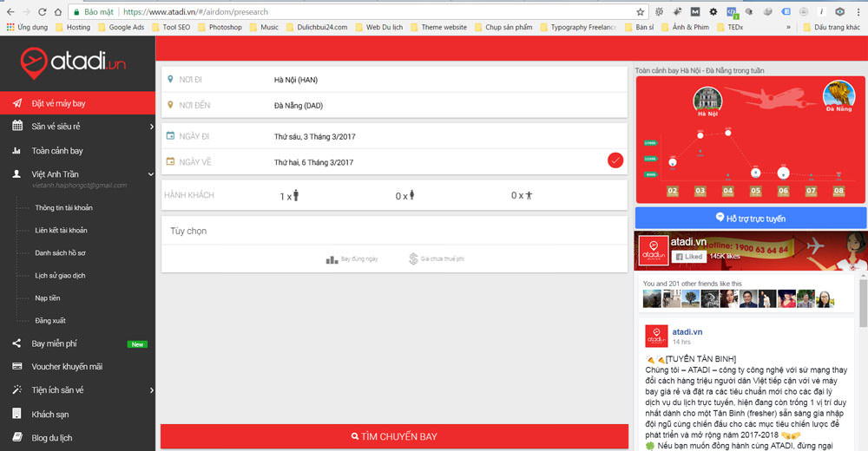Screen dimensions: 868x451
Task: Click the Nơi đi departure field
Action: (x=393, y=80)
